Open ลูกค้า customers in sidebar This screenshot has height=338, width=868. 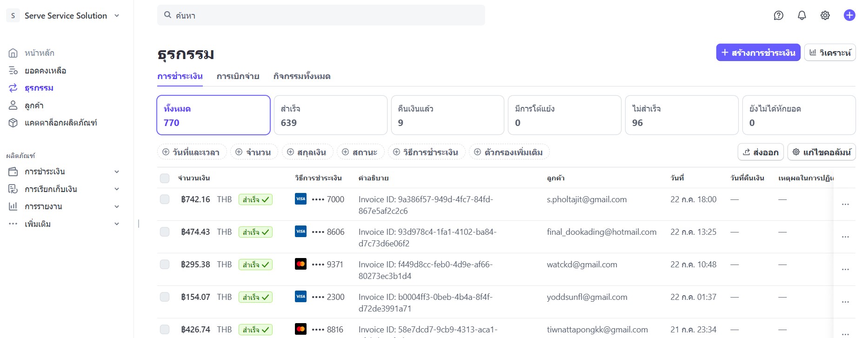coord(34,106)
